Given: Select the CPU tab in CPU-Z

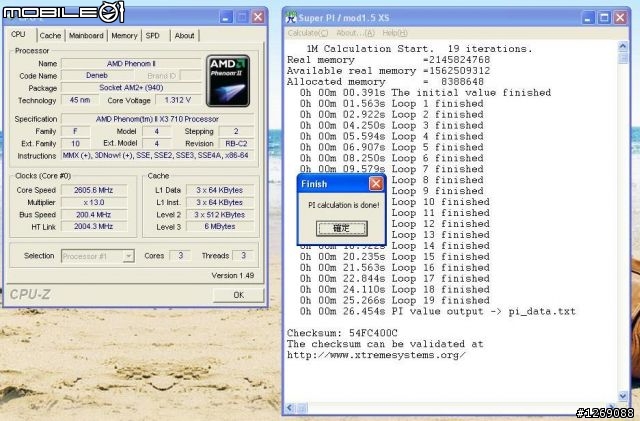Looking at the screenshot, I should pyautogui.click(x=18, y=35).
